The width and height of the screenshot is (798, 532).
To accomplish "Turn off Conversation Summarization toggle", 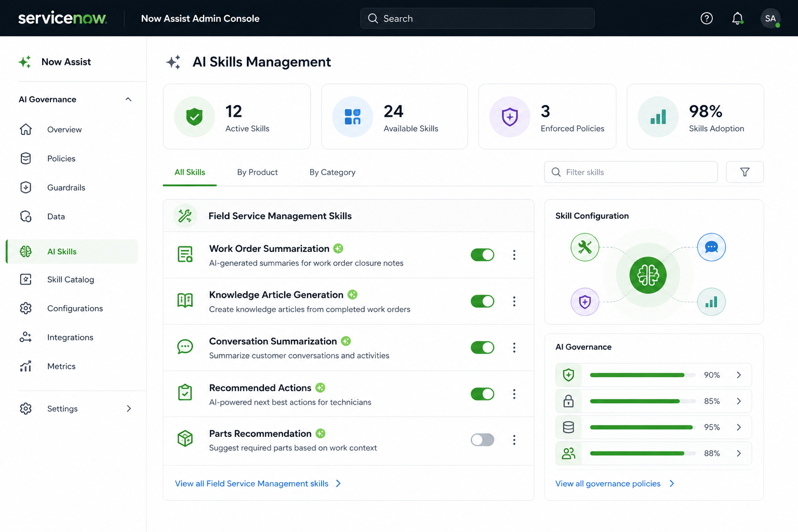I will click(482, 348).
